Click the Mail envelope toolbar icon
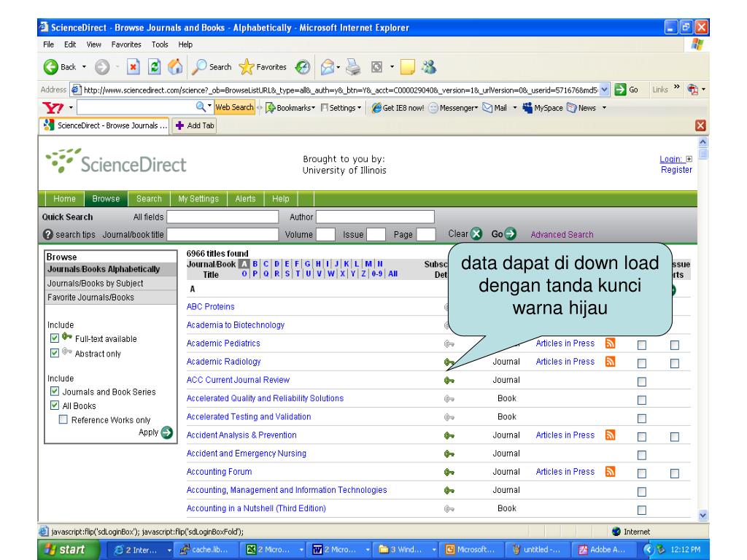747x560 pixels. pyautogui.click(x=328, y=67)
